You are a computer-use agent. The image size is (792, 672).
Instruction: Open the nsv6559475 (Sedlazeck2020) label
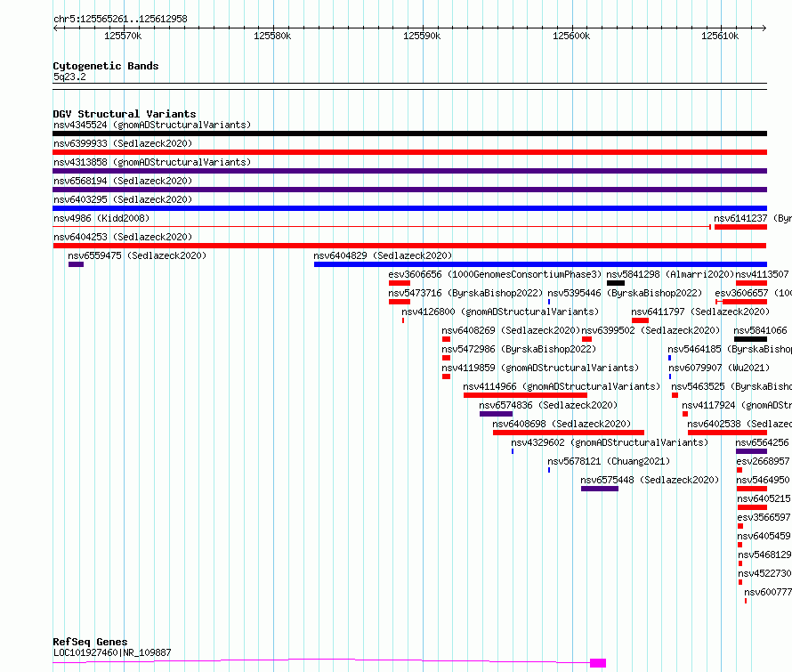(x=137, y=255)
